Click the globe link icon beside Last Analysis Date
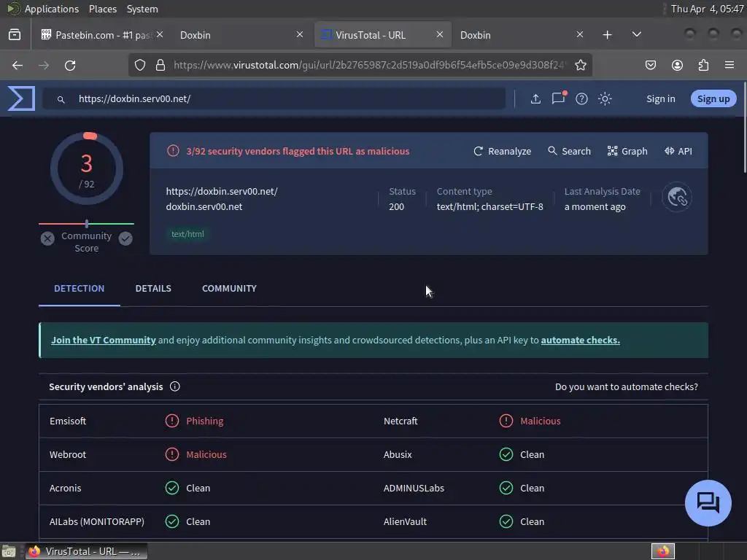747x560 pixels. coord(677,197)
